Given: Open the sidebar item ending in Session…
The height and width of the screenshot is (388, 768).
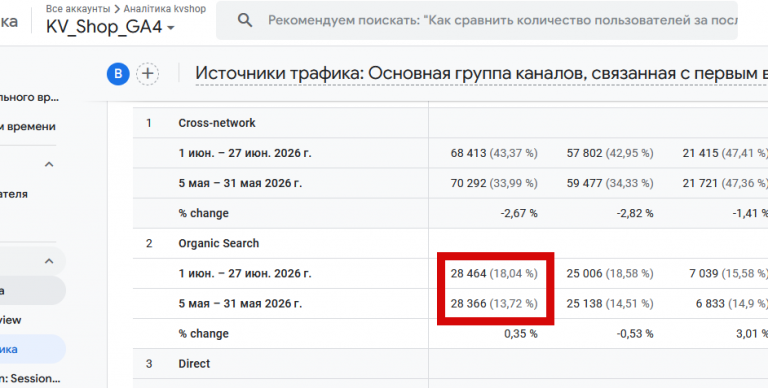Looking at the screenshot, I should point(30,378).
